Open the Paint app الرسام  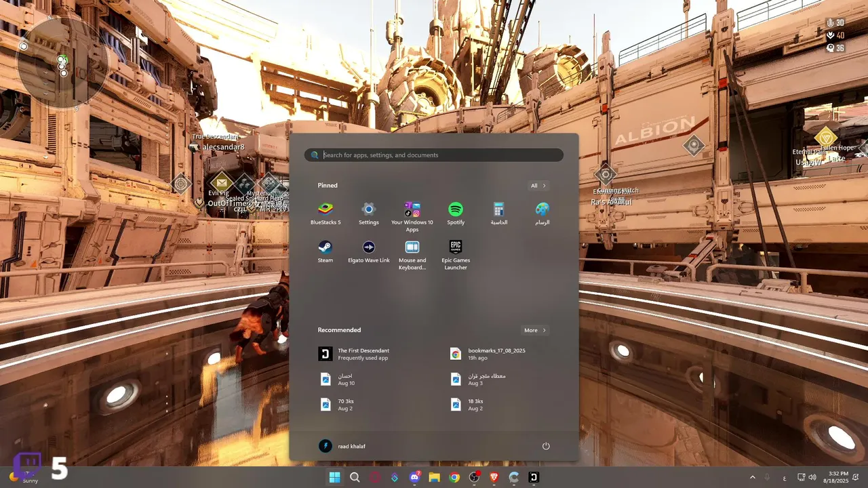[542, 213]
